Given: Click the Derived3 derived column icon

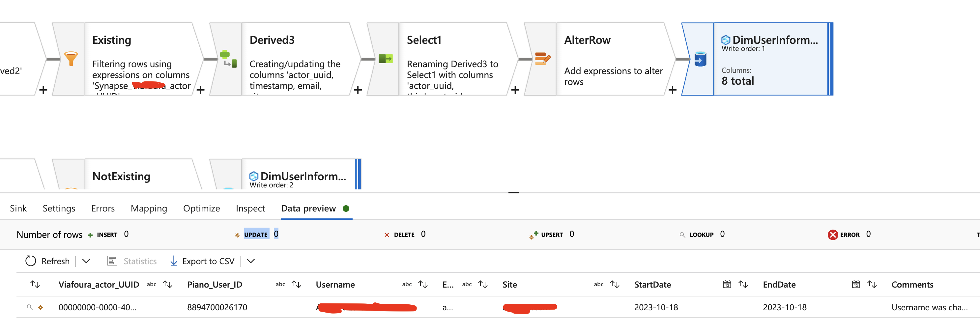Looking at the screenshot, I should 228,59.
